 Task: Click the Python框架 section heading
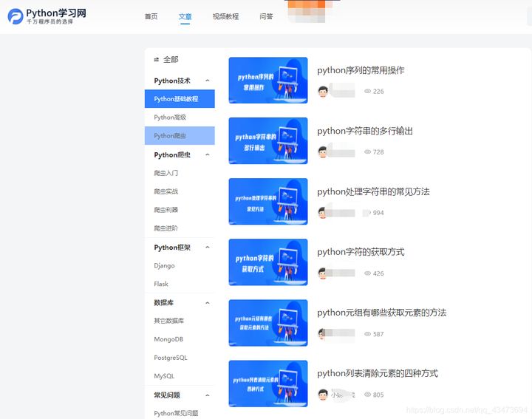point(172,248)
